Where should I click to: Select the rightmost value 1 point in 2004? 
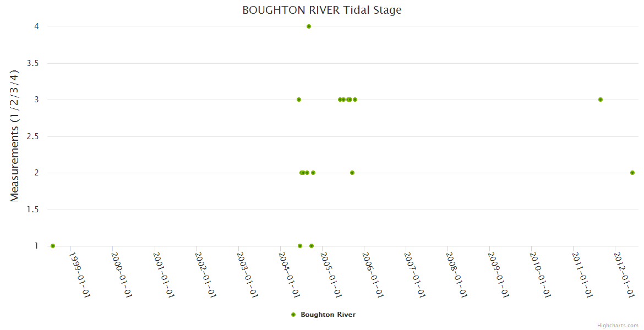pos(312,246)
